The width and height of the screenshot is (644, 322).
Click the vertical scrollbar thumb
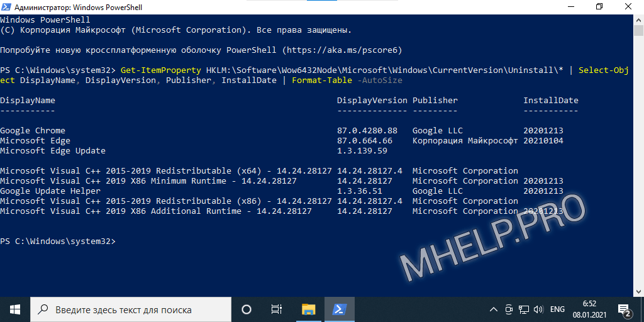pos(638,30)
